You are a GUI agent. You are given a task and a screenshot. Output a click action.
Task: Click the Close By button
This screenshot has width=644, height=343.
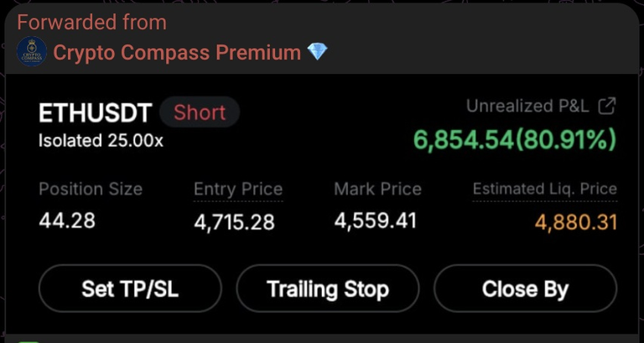point(525,288)
